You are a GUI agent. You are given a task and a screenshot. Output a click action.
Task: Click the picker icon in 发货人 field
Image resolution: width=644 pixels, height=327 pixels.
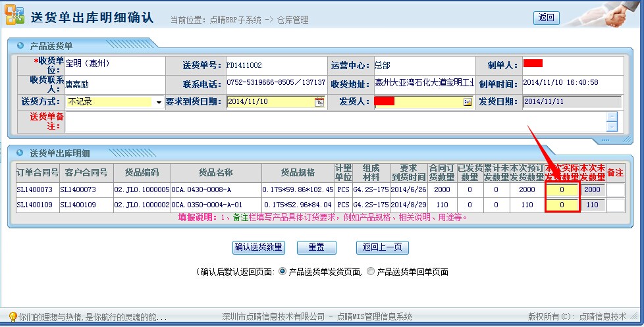tap(468, 102)
